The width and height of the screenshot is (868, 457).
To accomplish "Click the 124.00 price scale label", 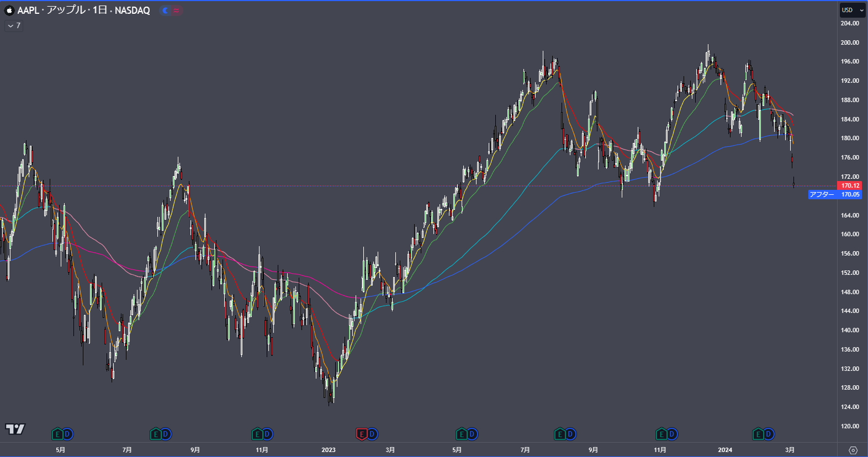I will (x=850, y=407).
